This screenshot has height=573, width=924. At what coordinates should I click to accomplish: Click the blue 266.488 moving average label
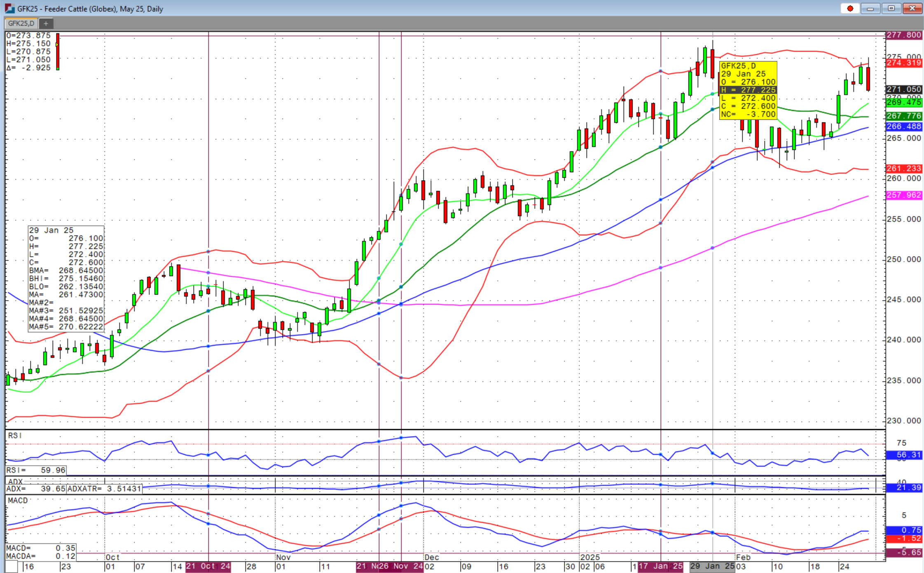pyautogui.click(x=904, y=127)
